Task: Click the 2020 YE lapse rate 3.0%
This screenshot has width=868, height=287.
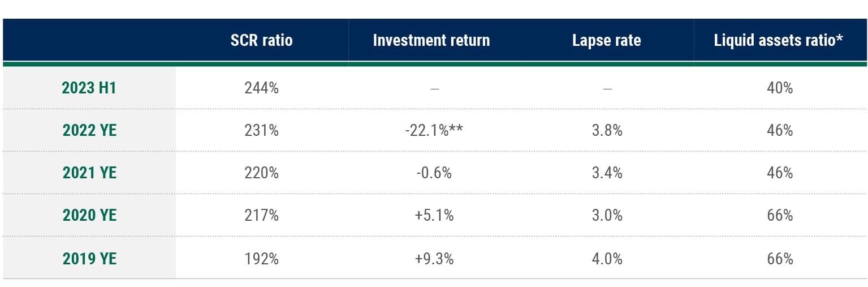Action: click(607, 216)
